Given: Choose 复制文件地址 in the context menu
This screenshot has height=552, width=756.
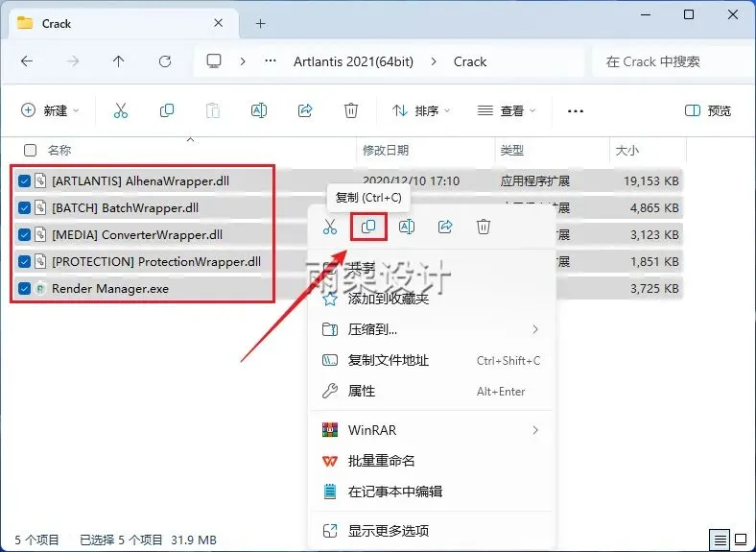Looking at the screenshot, I should pyautogui.click(x=431, y=360).
